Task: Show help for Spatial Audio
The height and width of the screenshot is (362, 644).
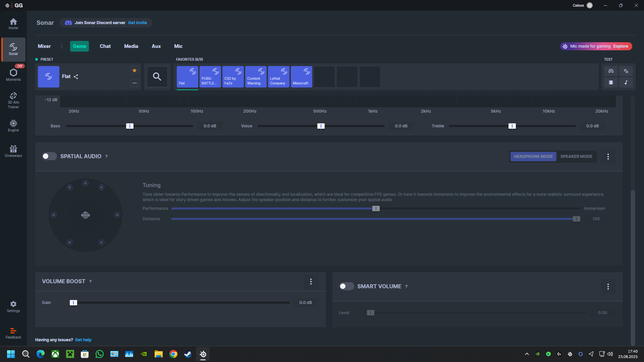Action: click(x=106, y=157)
